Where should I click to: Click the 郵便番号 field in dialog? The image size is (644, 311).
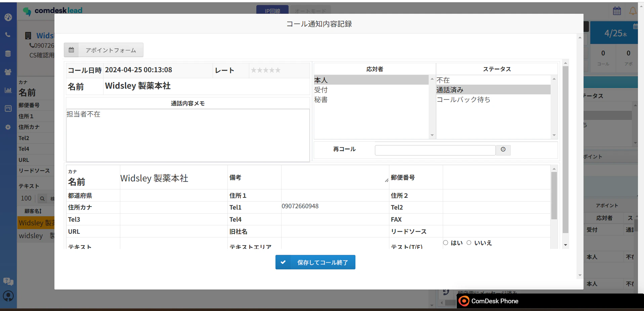[x=496, y=177]
